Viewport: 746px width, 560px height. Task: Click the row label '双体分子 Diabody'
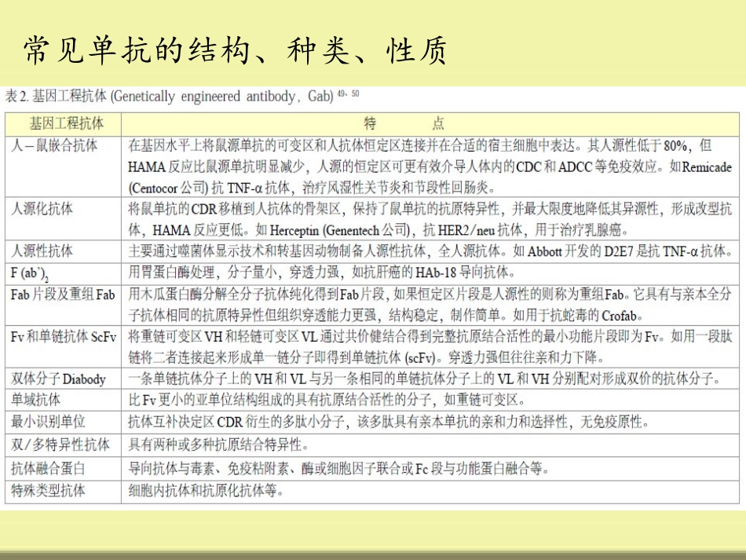(58, 379)
